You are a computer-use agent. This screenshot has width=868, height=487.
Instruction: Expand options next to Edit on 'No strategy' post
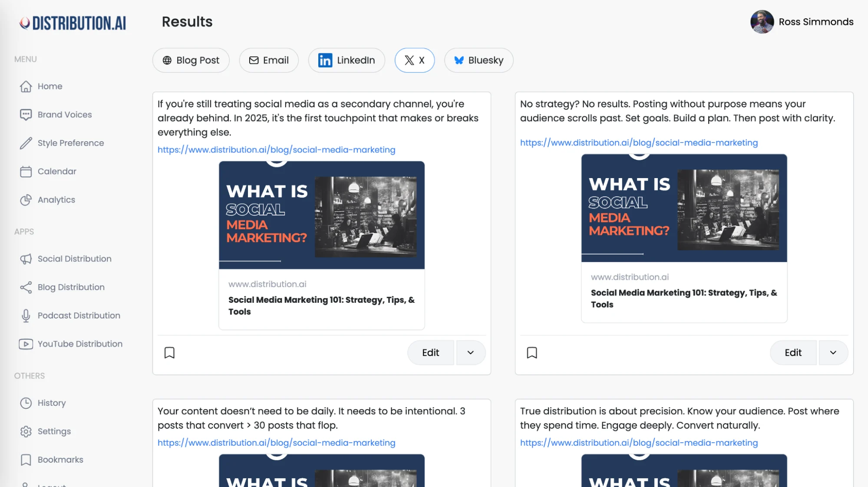tap(833, 353)
